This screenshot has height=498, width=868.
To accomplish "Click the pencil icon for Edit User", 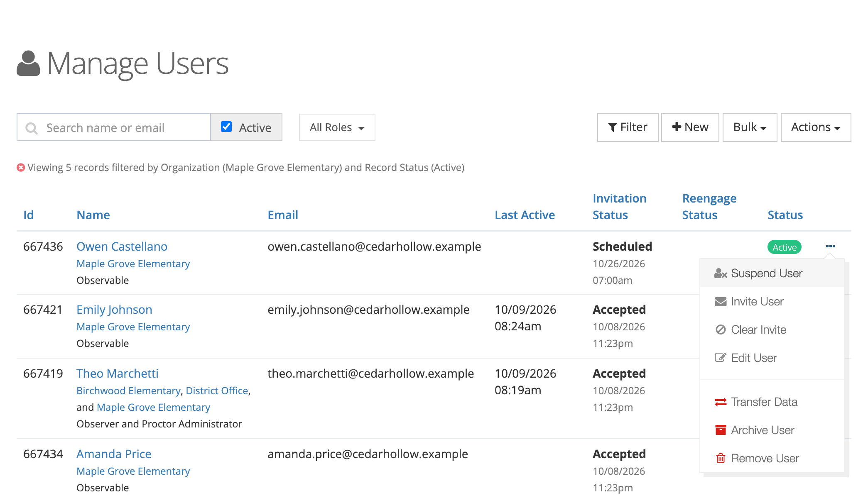I will point(721,358).
